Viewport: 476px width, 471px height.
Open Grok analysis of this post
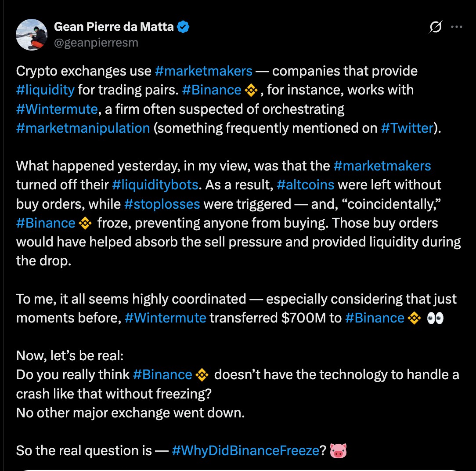click(x=434, y=27)
